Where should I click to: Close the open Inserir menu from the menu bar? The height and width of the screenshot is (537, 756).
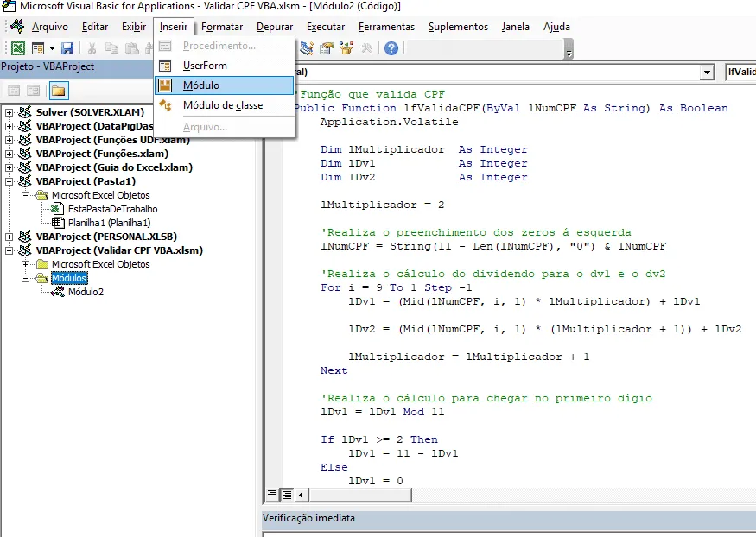coord(174,27)
